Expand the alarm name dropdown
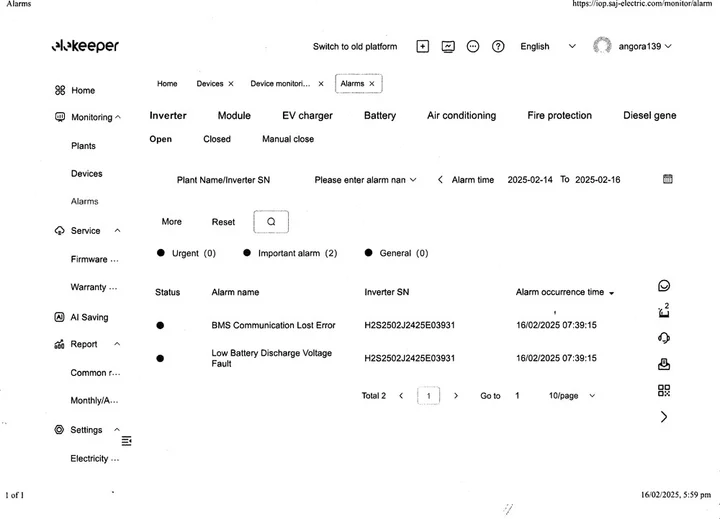This screenshot has width=720, height=519. tap(365, 180)
